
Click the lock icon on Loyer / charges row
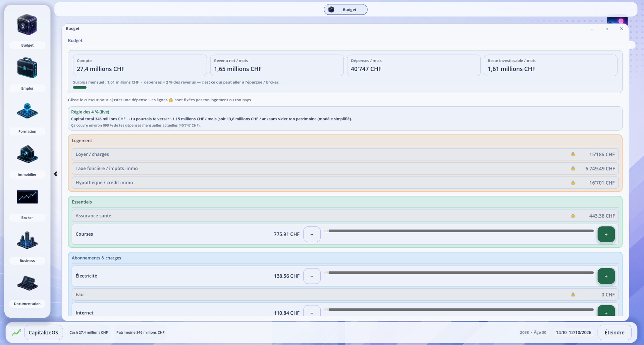(x=573, y=154)
